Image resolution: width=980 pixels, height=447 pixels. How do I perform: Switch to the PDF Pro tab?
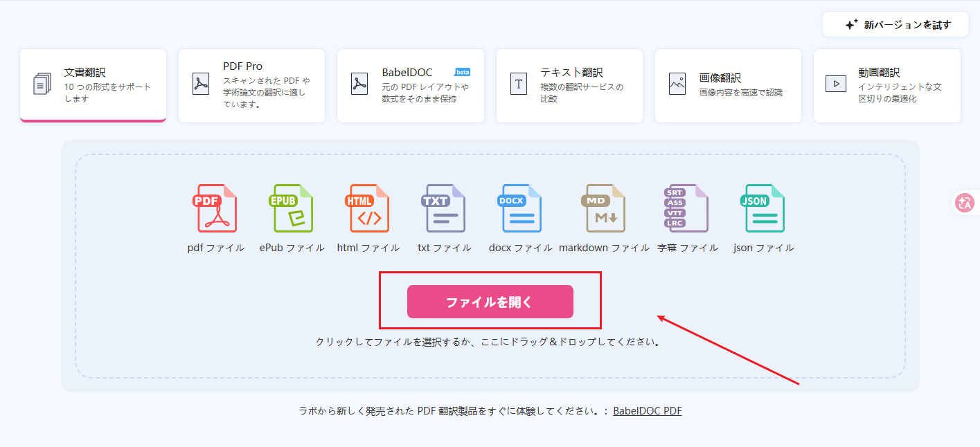pyautogui.click(x=251, y=85)
